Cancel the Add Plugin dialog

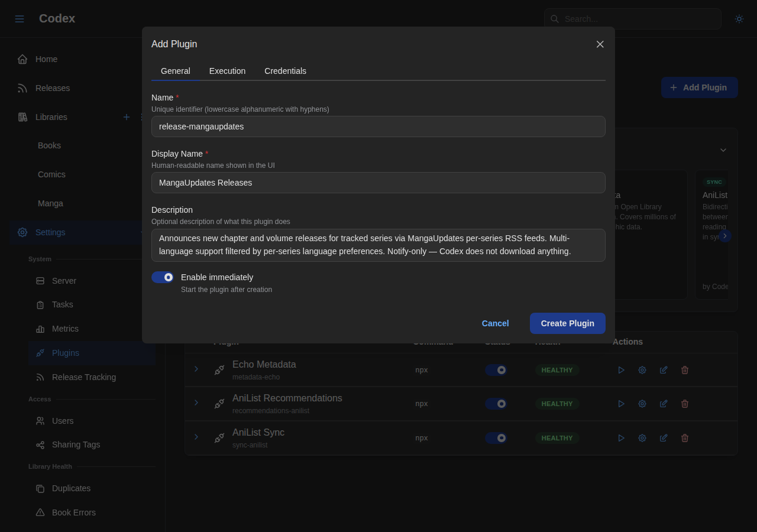coord(496,323)
